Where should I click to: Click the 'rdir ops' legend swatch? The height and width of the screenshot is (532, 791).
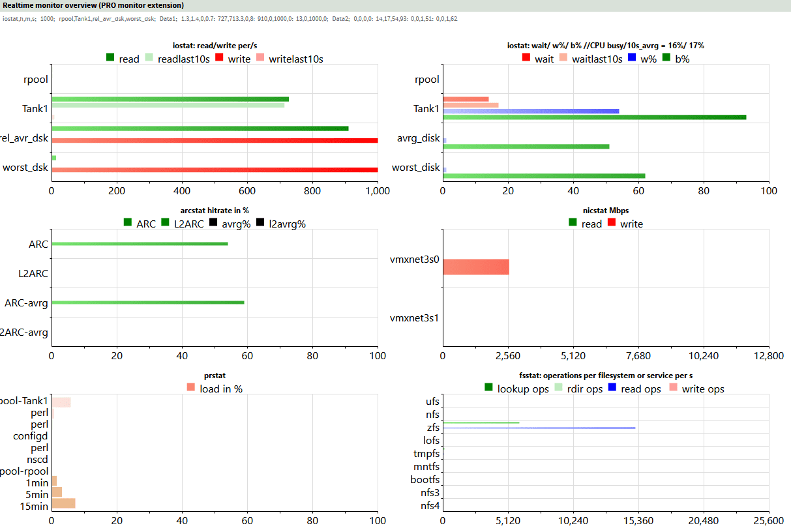(558, 388)
